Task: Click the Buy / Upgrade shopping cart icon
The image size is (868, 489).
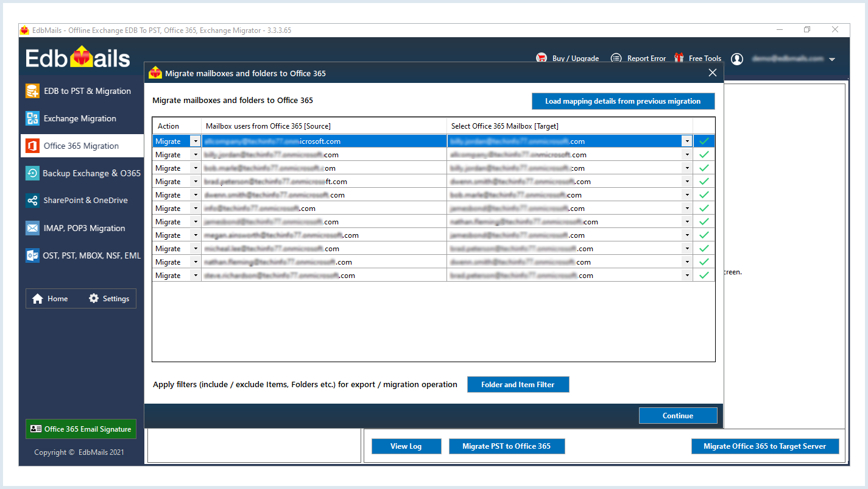Action: pyautogui.click(x=542, y=58)
